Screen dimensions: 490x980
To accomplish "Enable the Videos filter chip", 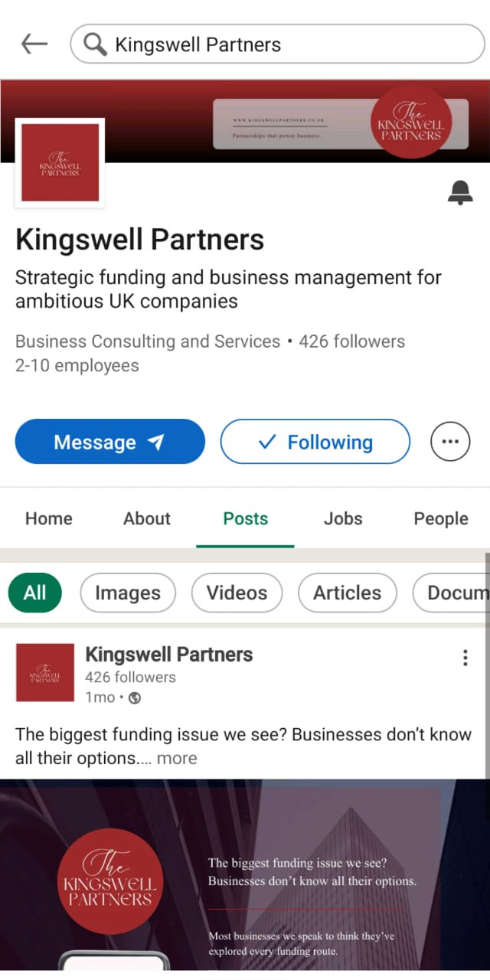I will [x=237, y=593].
